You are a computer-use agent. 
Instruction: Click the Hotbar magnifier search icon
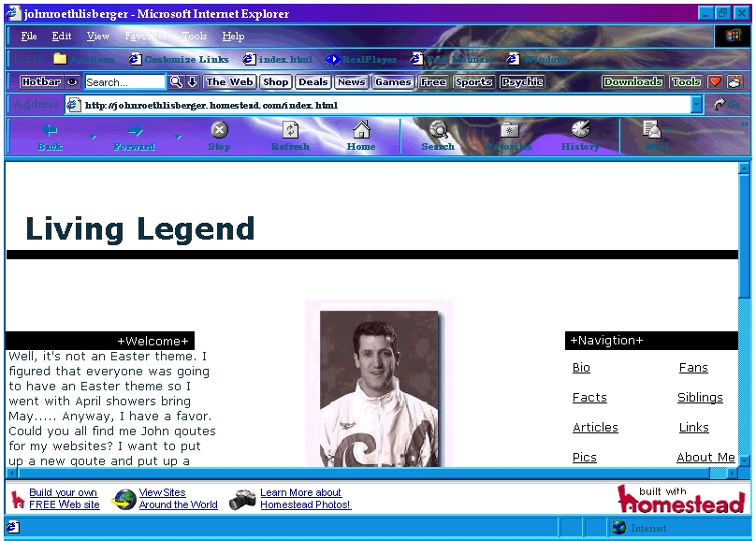coord(176,82)
